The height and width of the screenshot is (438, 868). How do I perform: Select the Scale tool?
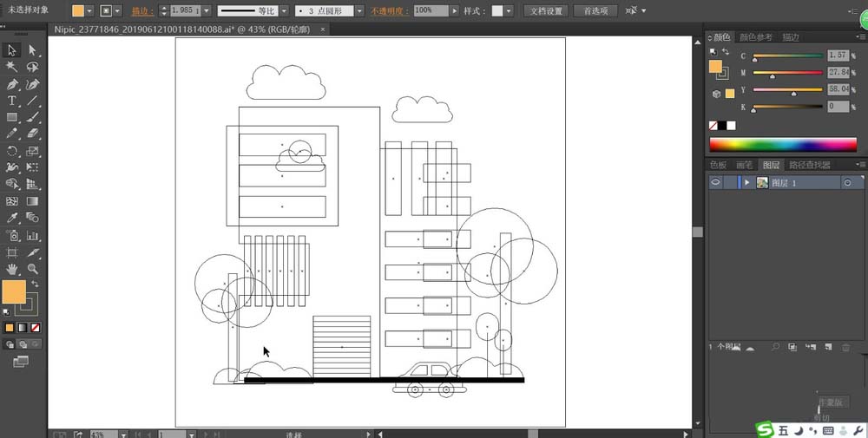[32, 151]
